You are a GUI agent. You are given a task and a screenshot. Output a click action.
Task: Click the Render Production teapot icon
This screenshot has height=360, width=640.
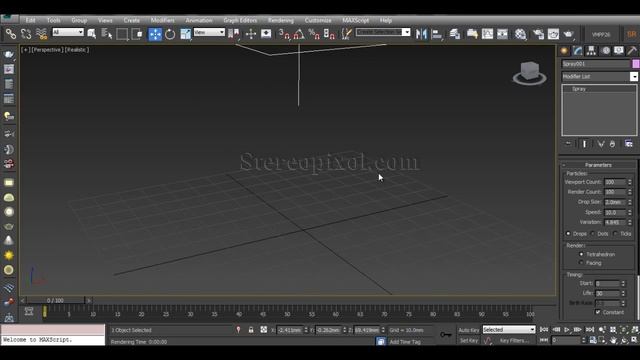coord(569,34)
